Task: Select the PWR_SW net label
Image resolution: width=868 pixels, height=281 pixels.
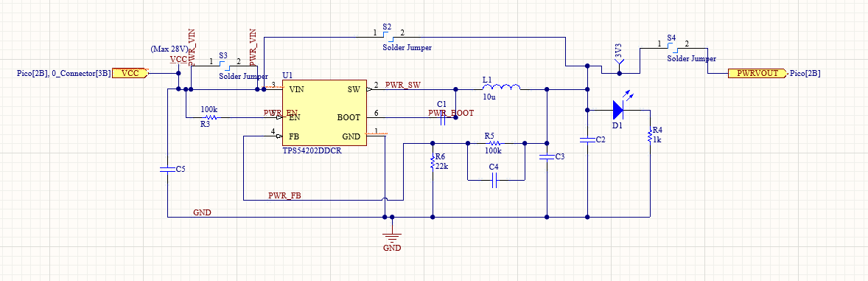Action: [403, 84]
